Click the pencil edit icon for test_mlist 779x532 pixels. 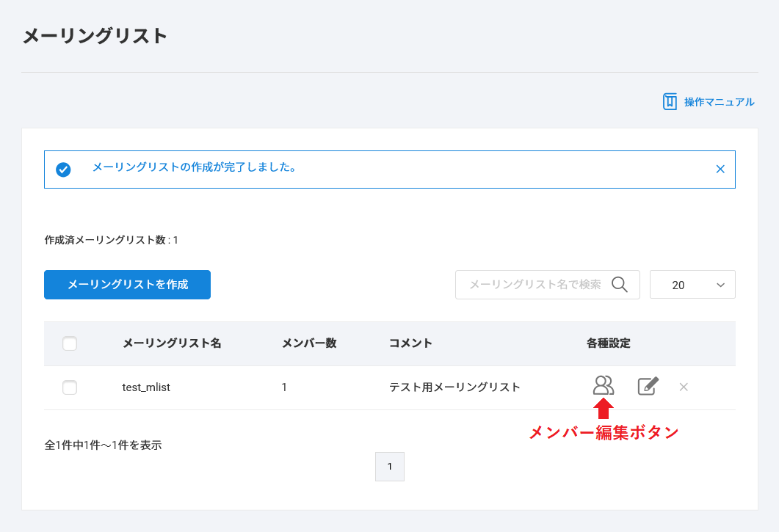tap(648, 386)
